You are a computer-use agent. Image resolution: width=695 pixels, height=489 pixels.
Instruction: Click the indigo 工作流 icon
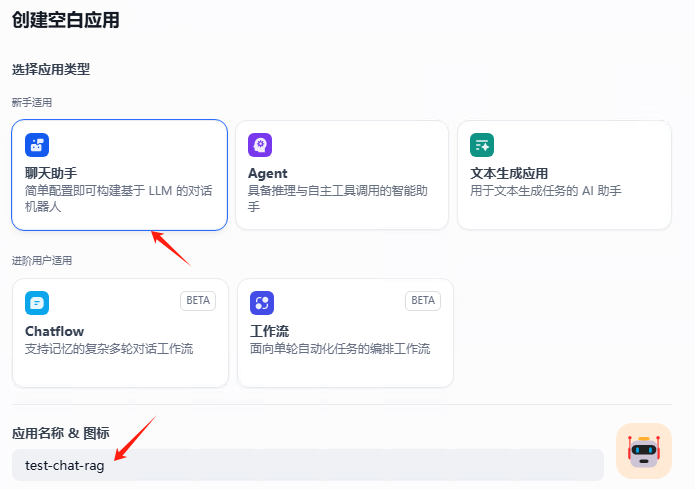(262, 303)
